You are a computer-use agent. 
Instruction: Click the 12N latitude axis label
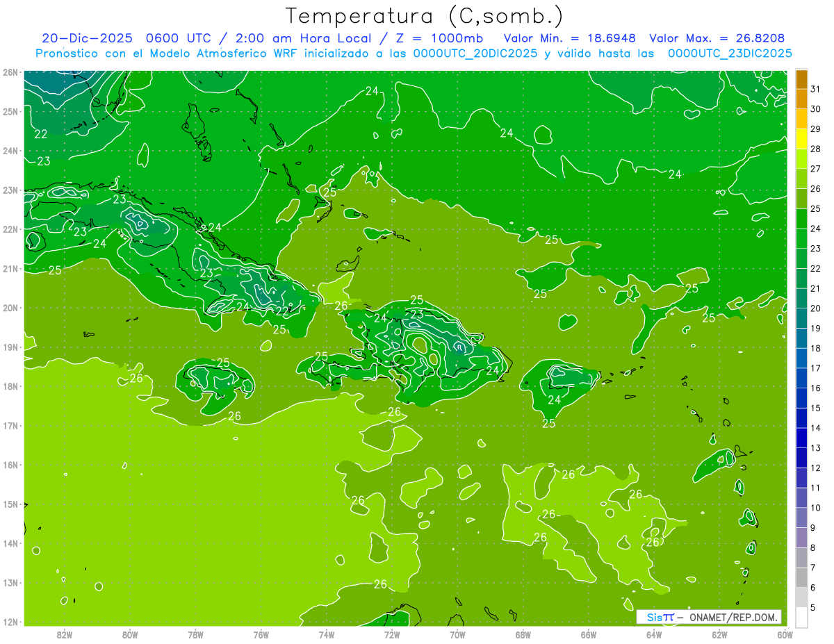pos(10,622)
